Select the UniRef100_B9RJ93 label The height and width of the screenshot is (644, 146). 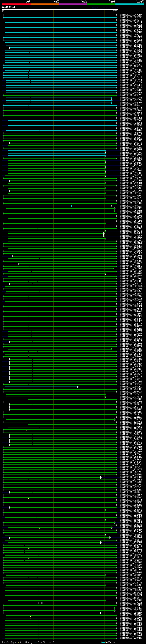click(x=131, y=178)
